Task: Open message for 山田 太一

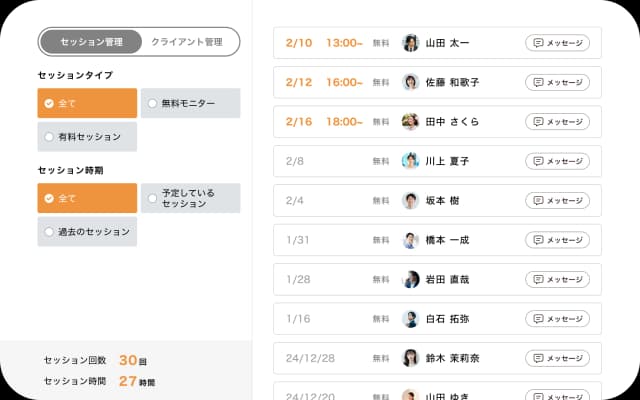Action: (x=557, y=43)
